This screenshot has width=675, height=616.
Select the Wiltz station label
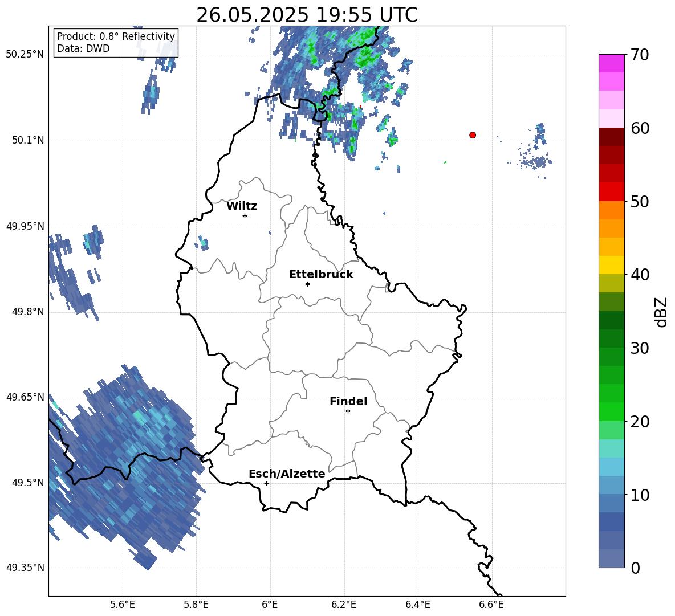click(242, 206)
